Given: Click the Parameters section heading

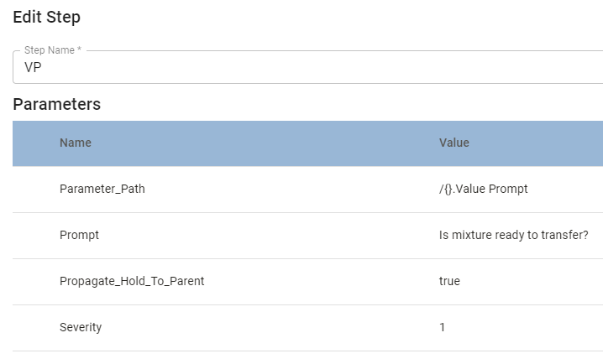Looking at the screenshot, I should pos(57,105).
